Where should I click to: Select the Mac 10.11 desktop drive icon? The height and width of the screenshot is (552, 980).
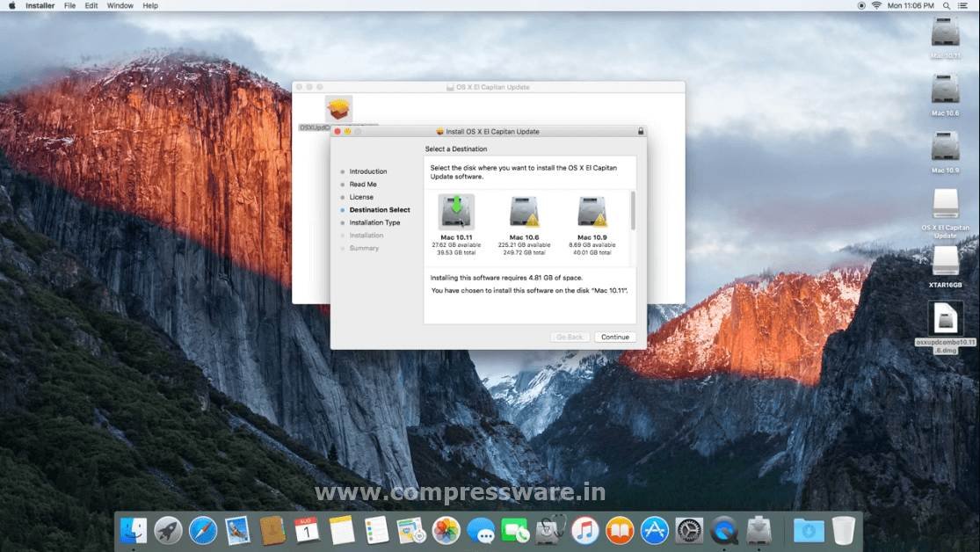point(945,33)
